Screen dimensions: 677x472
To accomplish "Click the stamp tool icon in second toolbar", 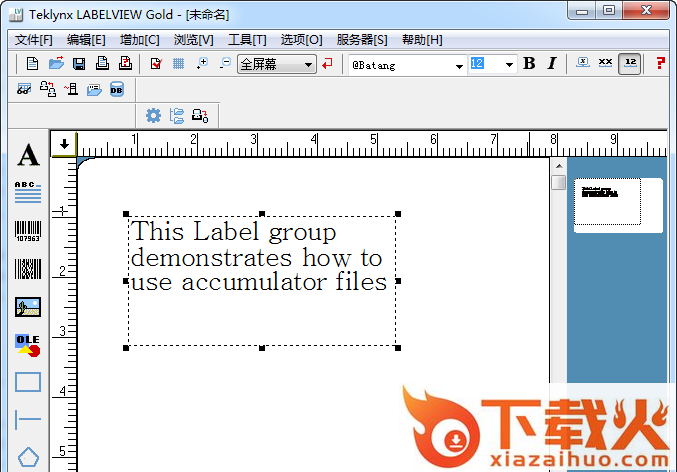I will click(x=71, y=89).
